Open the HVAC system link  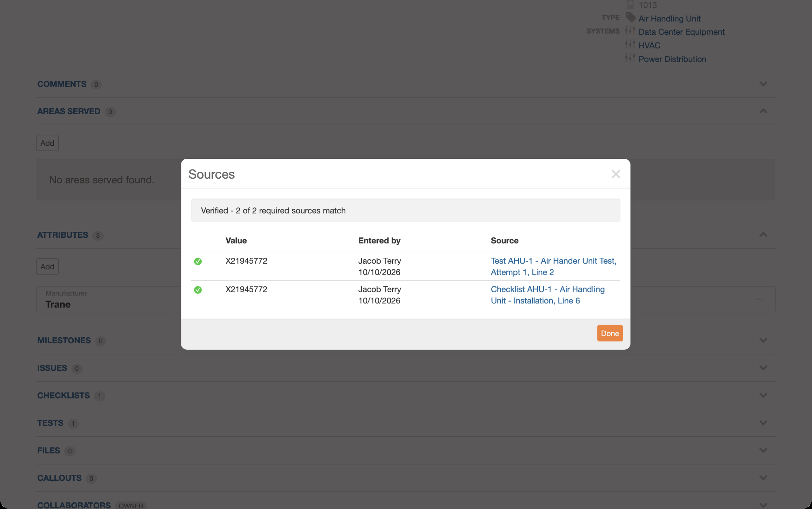(649, 45)
